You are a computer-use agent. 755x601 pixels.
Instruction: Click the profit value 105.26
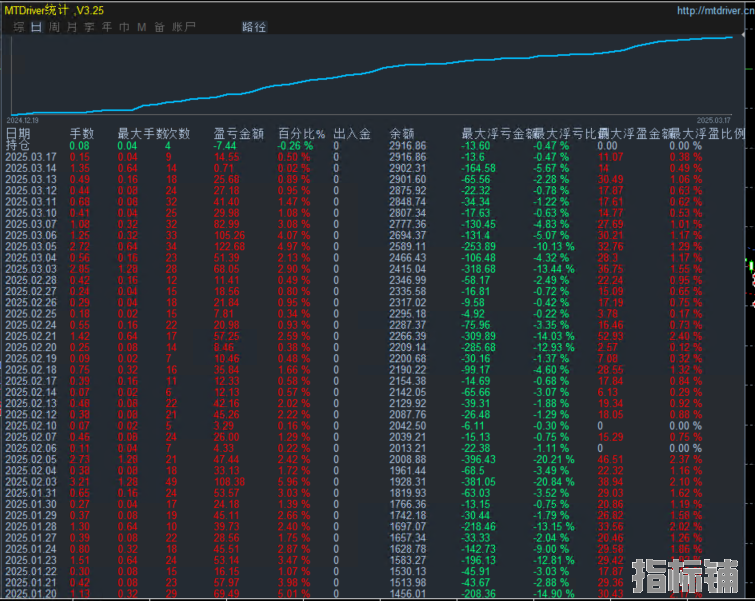[229, 235]
